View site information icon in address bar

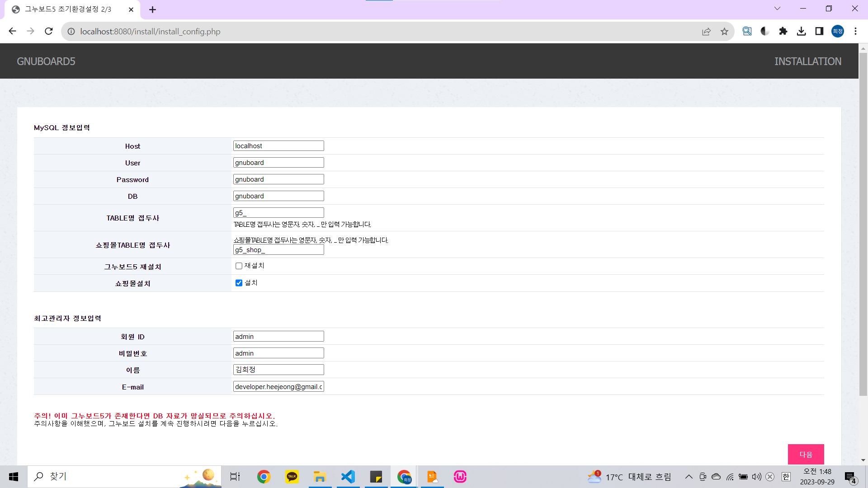(x=71, y=32)
